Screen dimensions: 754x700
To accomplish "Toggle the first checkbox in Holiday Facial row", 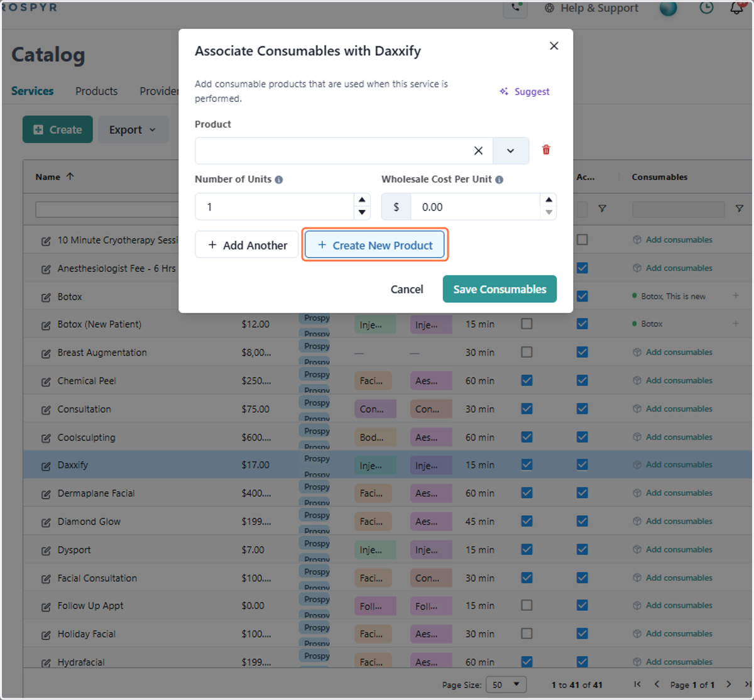I will (x=527, y=633).
